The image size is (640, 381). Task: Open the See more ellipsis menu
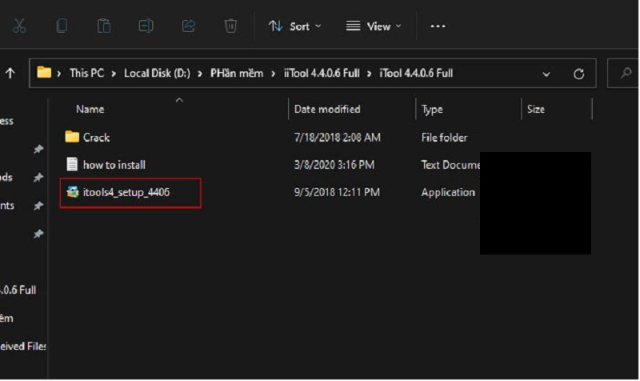[438, 27]
